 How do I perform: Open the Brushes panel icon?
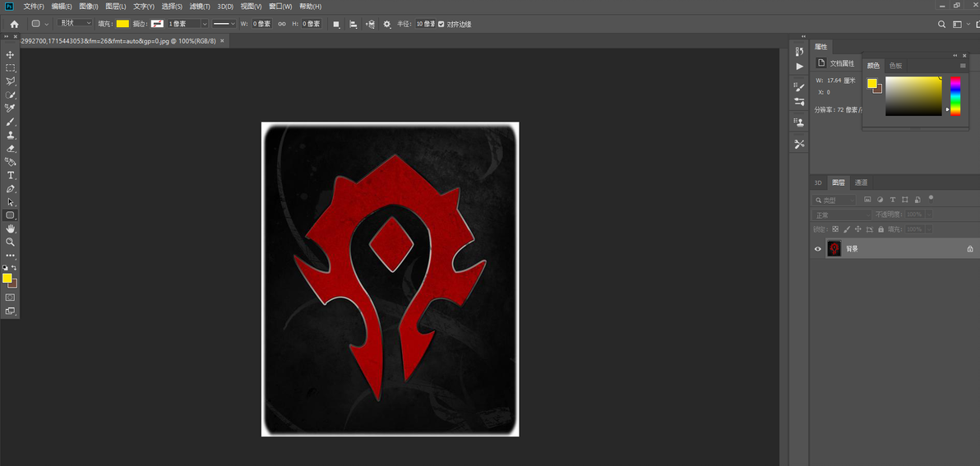pyautogui.click(x=799, y=101)
